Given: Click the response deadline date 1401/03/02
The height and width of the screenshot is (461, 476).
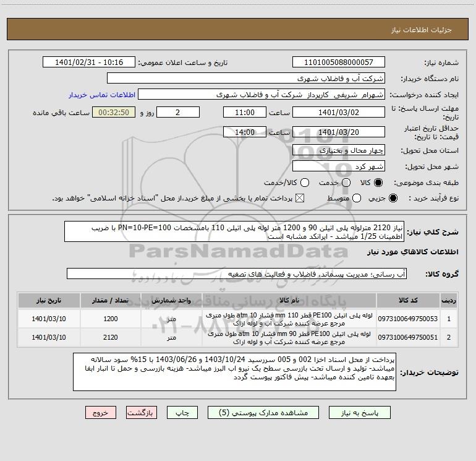Looking at the screenshot, I should (339, 112).
